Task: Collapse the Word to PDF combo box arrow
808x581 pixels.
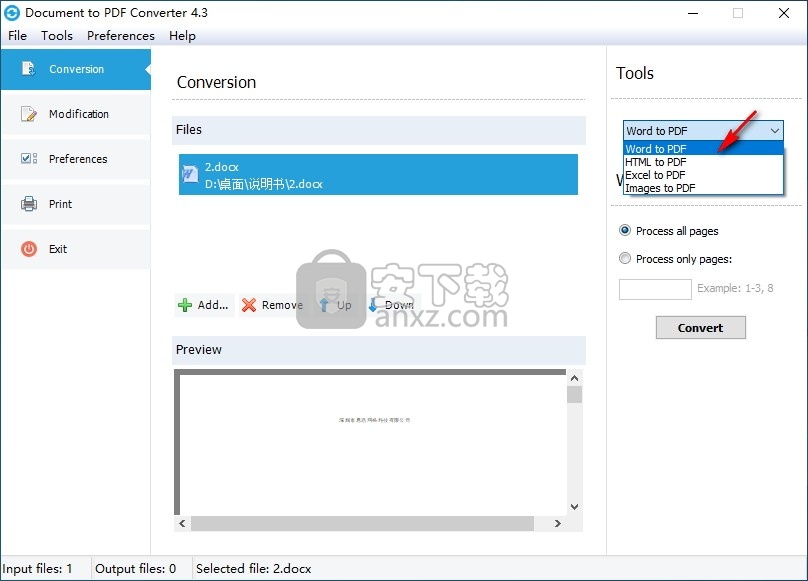Action: [775, 131]
